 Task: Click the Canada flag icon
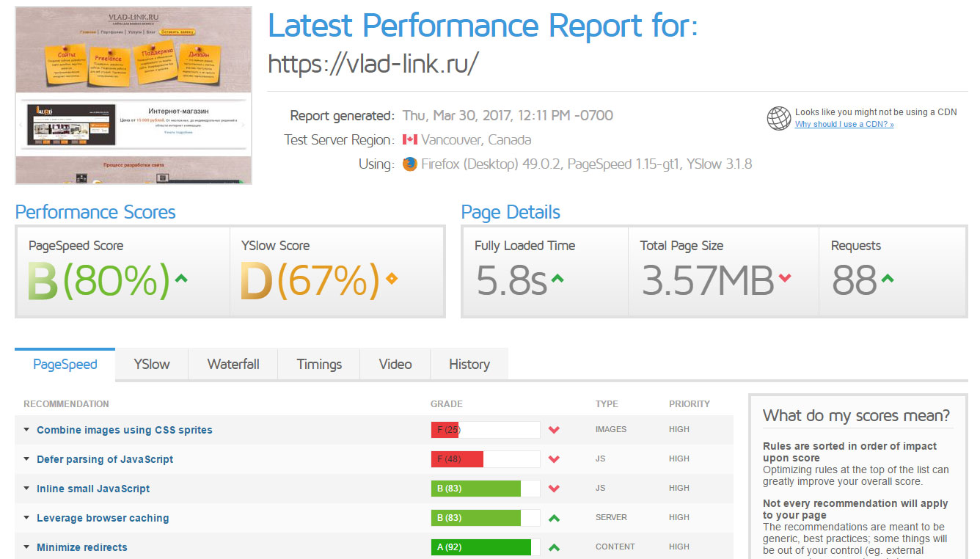pyautogui.click(x=409, y=139)
